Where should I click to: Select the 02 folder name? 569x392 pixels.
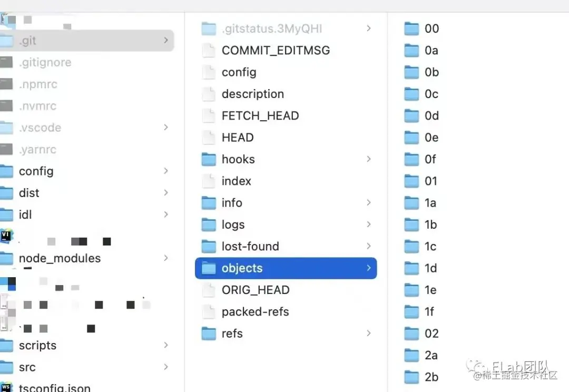point(432,334)
